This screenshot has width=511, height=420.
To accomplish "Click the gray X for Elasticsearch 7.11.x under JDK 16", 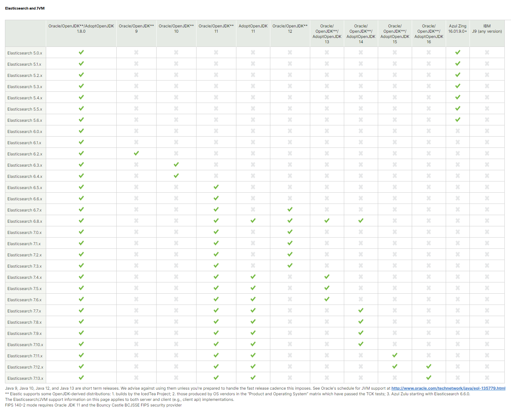I will coord(429,355).
